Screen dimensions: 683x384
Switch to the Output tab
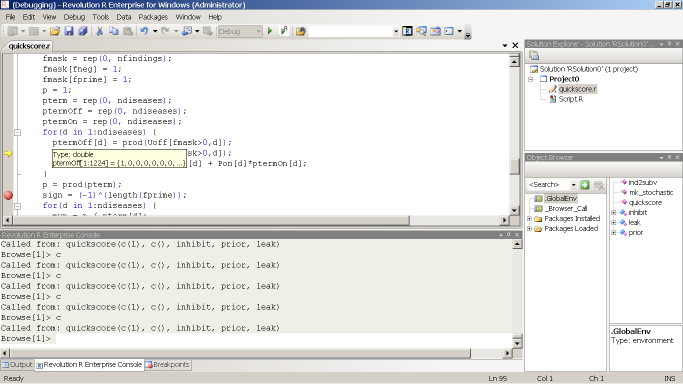17,365
